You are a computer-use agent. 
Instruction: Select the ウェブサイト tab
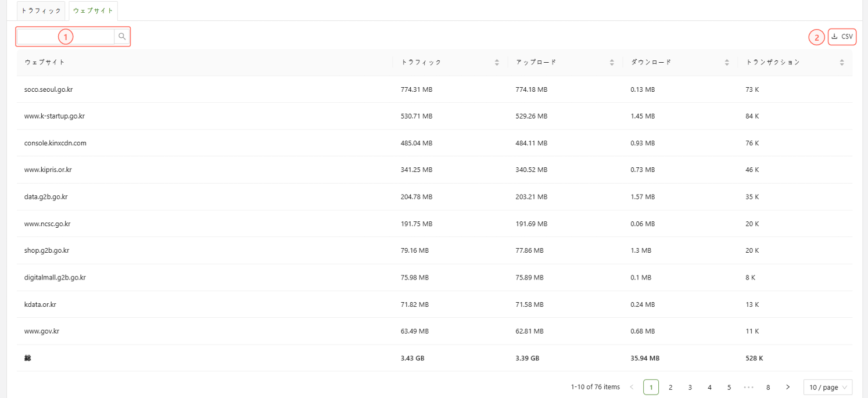(93, 11)
